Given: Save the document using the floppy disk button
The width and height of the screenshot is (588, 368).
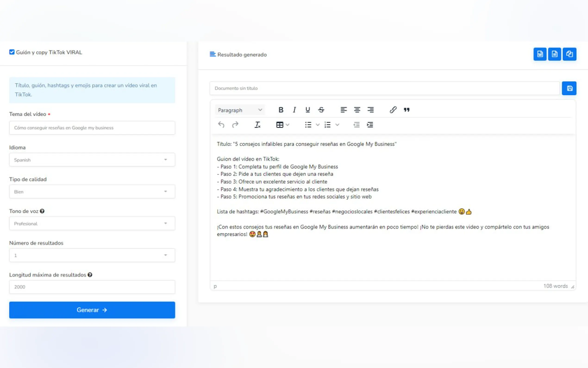Looking at the screenshot, I should pyautogui.click(x=569, y=88).
